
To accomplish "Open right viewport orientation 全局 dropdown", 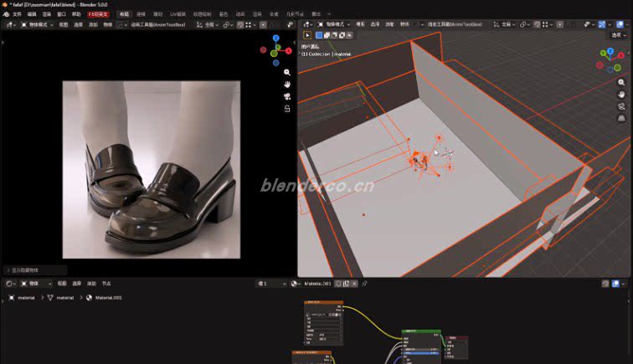I will pos(504,24).
